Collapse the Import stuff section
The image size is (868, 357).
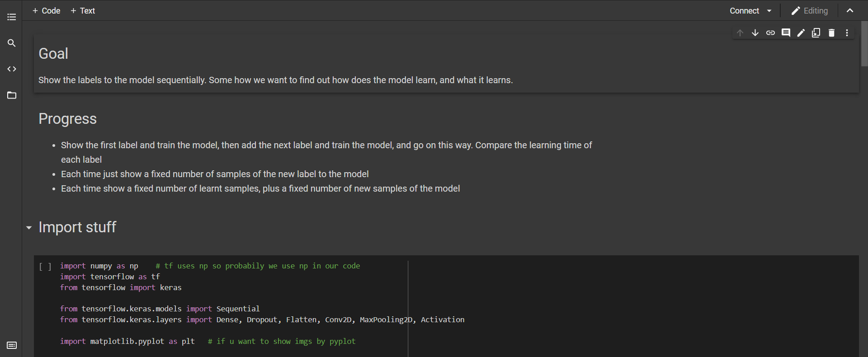pos(29,228)
